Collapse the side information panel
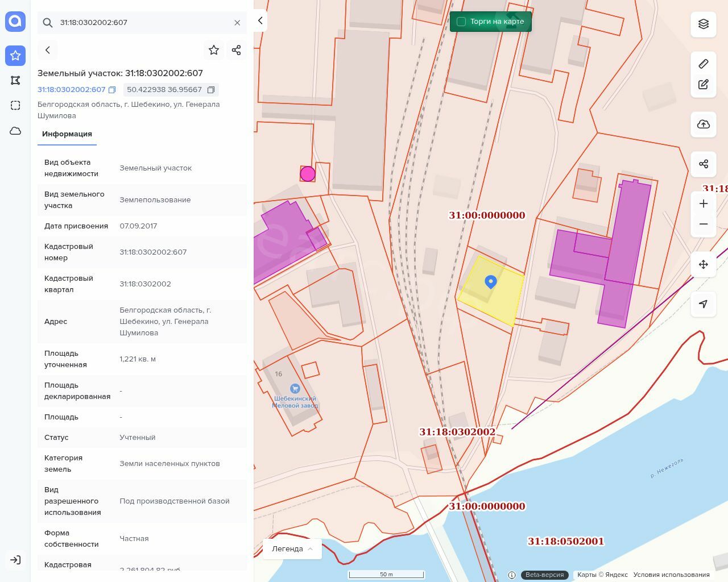728x582 pixels. tap(260, 20)
